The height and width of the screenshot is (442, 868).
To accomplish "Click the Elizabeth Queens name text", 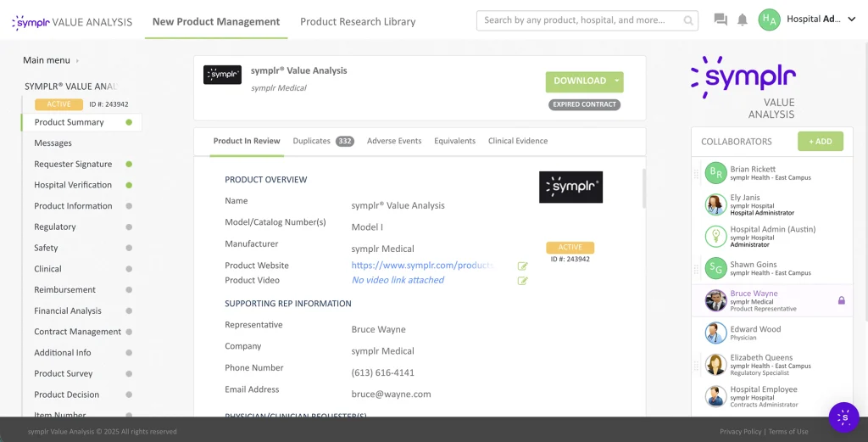I will pos(761,358).
